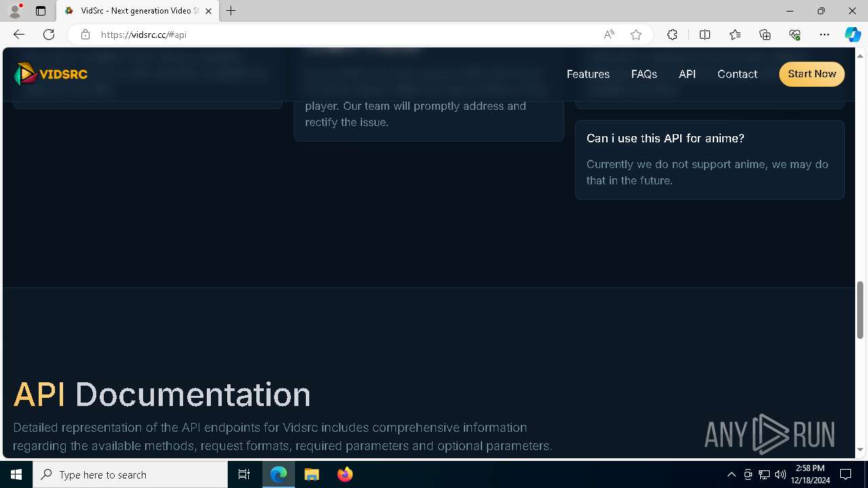This screenshot has width=868, height=488.
Task: Close the VidSrc tab
Action: point(208,11)
